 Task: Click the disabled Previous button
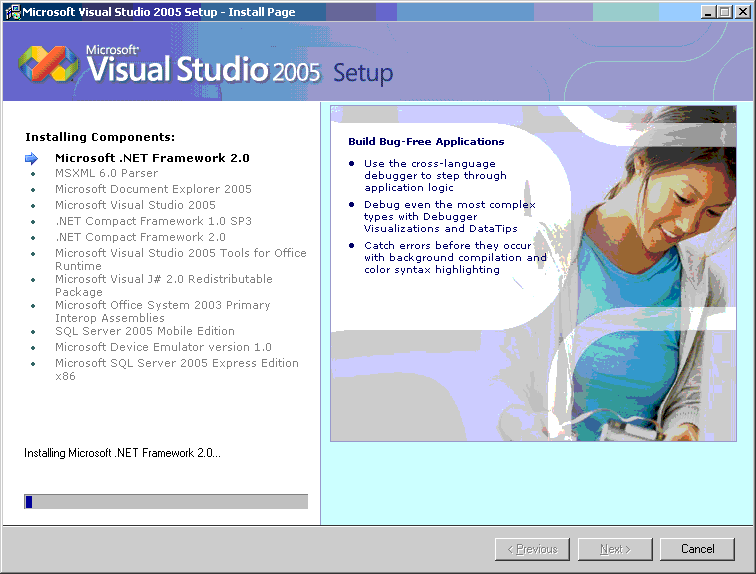click(x=532, y=549)
